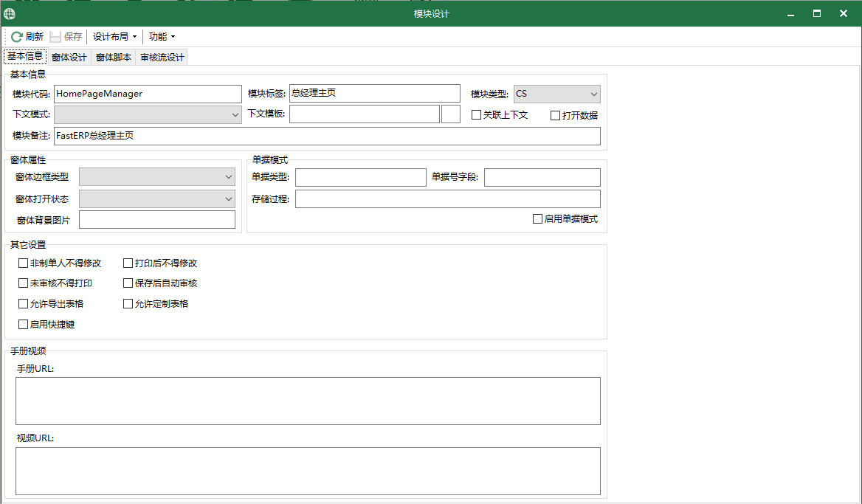Click the 模块代码 field containing HomePageManager

(148, 94)
